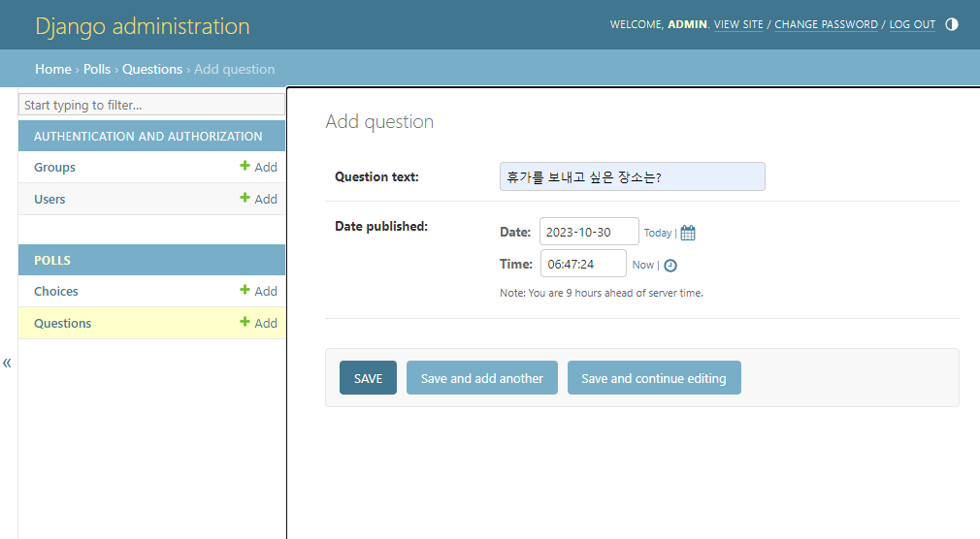The height and width of the screenshot is (539, 980).
Task: Click Save and add another
Action: click(482, 378)
